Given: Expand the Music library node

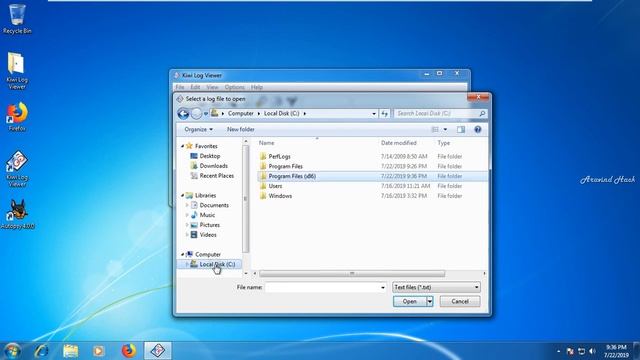Looking at the screenshot, I should [x=187, y=215].
